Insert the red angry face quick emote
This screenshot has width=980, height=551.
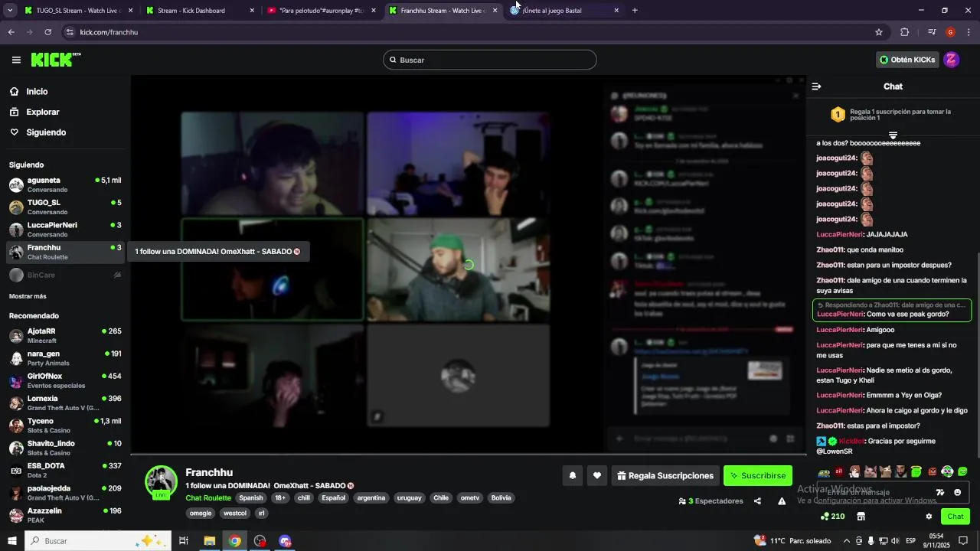(x=932, y=472)
